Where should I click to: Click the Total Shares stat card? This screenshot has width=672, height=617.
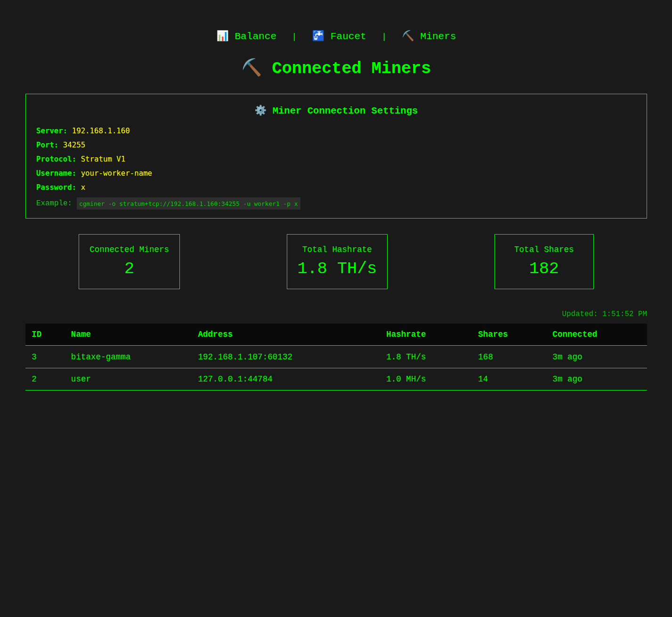click(544, 261)
